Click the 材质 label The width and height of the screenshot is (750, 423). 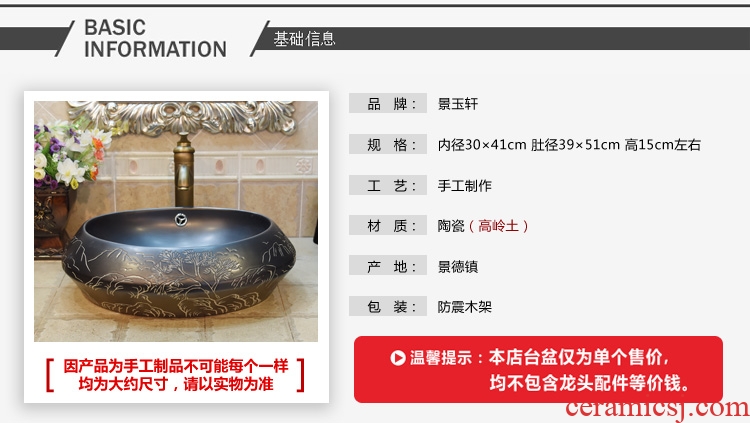pyautogui.click(x=388, y=225)
